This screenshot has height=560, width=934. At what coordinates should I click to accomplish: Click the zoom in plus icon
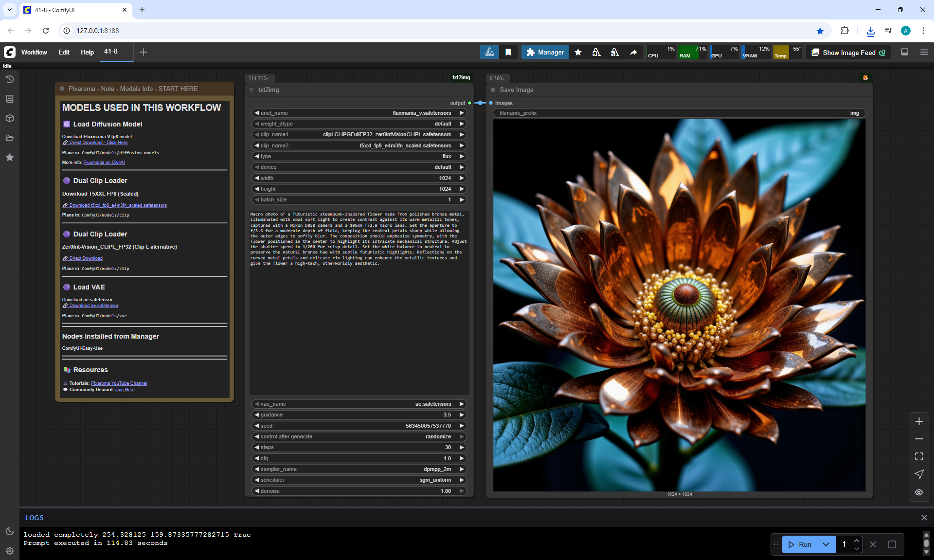(x=918, y=421)
